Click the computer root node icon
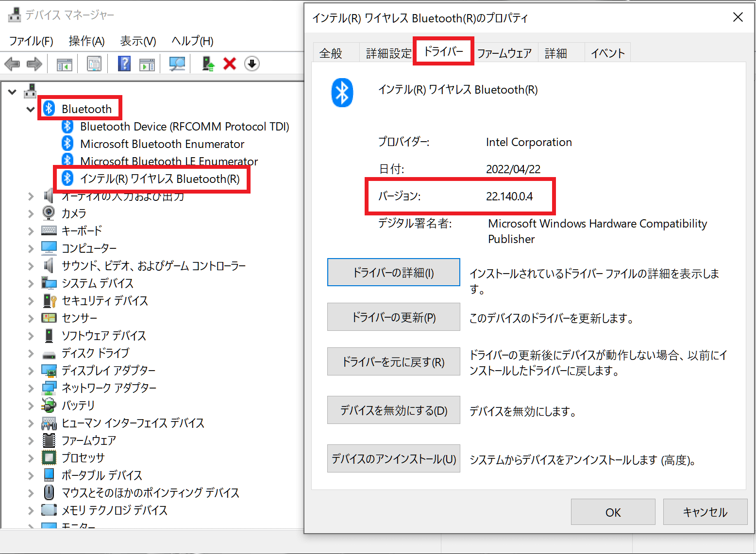Image resolution: width=756 pixels, height=554 pixels. (x=31, y=91)
